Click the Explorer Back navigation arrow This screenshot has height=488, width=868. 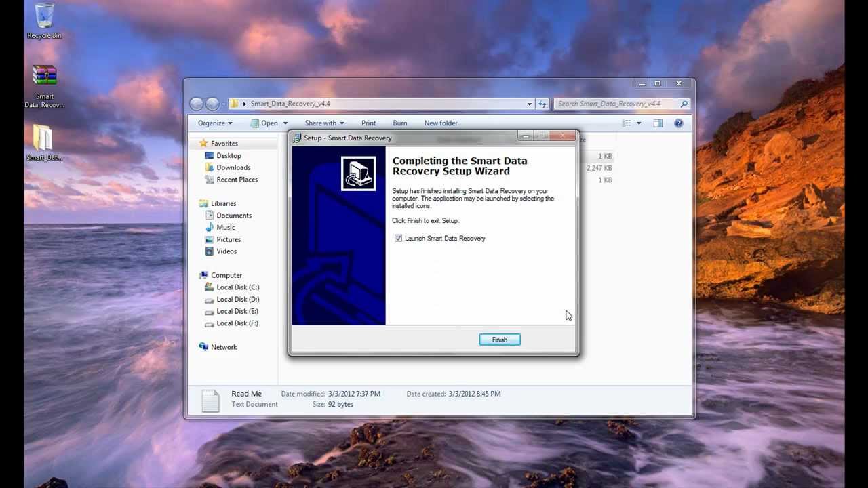click(x=197, y=104)
